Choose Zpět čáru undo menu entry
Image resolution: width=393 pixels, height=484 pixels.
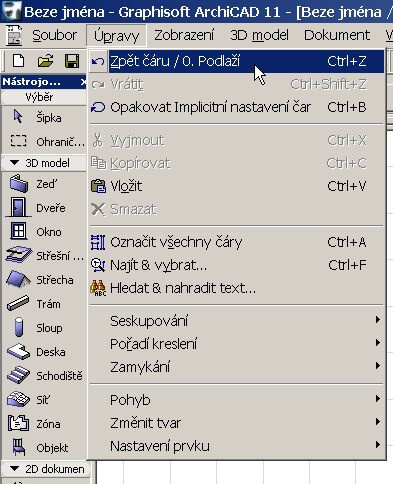pos(237,61)
